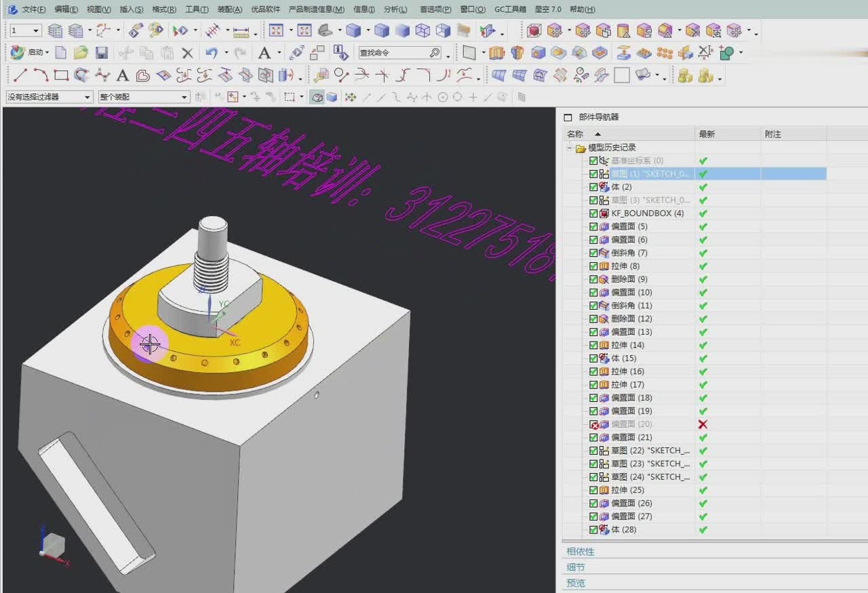
Task: Toggle checkbox for 拉伸 (8)
Action: [593, 266]
